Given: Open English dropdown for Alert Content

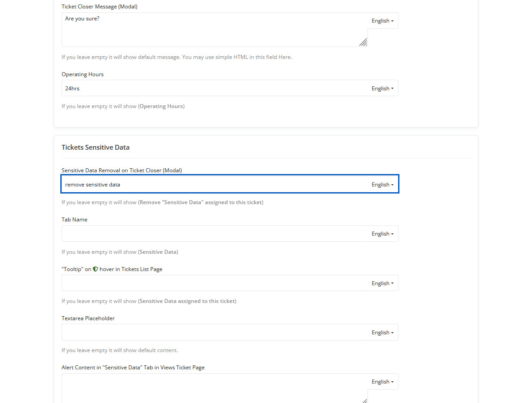Looking at the screenshot, I should click(383, 382).
